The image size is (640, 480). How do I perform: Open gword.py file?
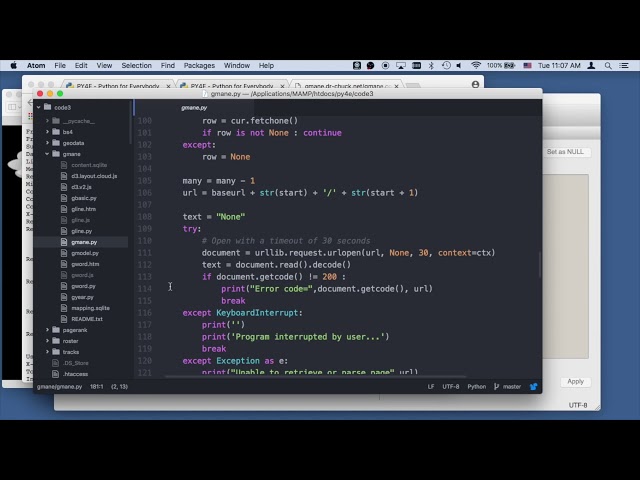83,286
